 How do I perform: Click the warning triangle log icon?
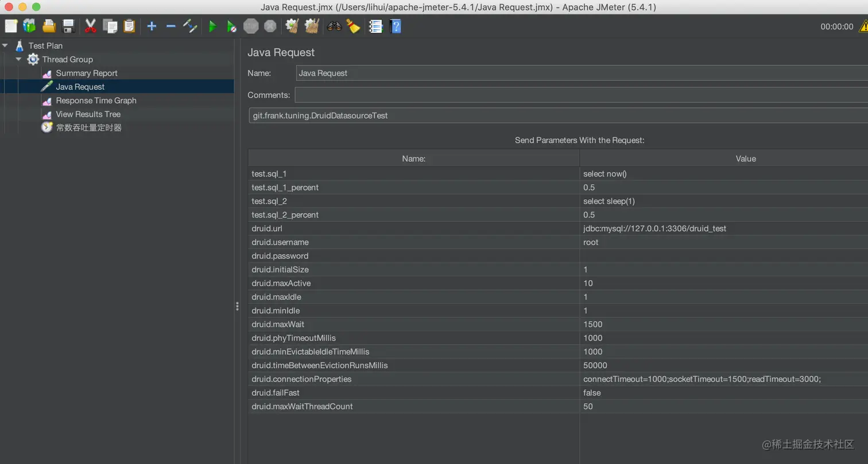click(x=863, y=26)
